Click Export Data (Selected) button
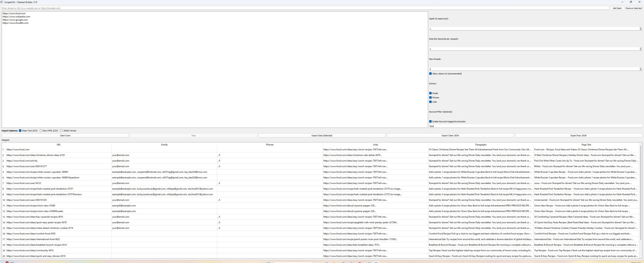Screen dimensions: 644x263 pos(322,135)
